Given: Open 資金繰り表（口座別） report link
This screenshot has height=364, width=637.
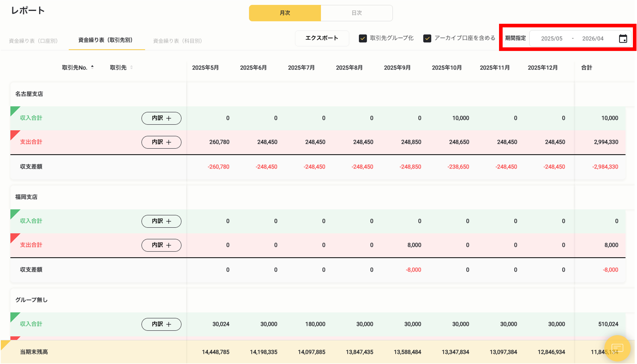Looking at the screenshot, I should click(x=33, y=40).
